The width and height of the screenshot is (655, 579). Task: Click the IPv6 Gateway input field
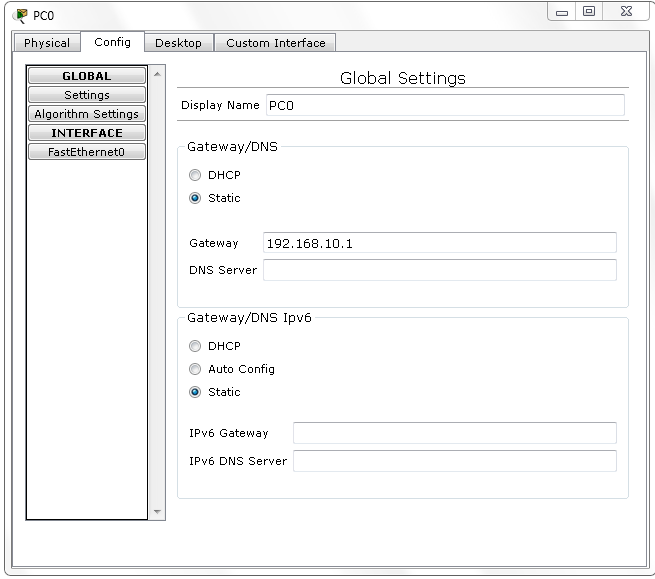point(454,433)
